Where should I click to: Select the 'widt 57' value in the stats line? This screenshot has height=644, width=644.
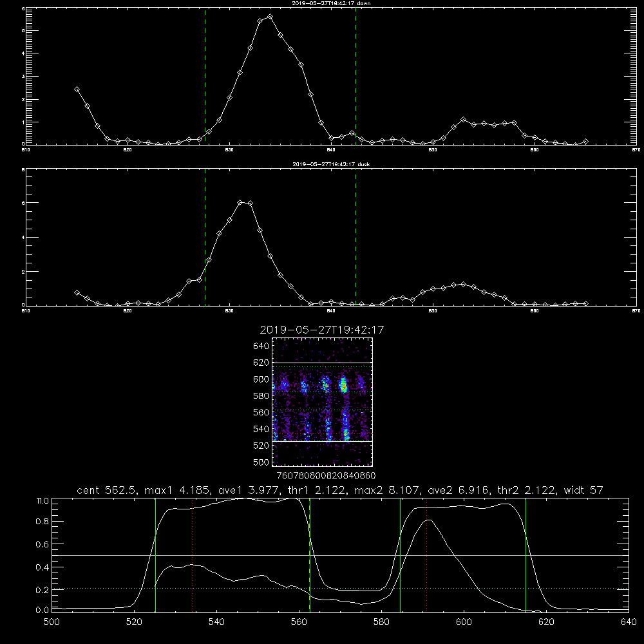583,490
